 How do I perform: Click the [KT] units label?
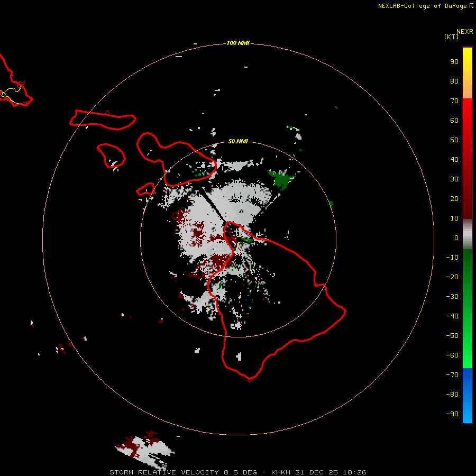(451, 36)
